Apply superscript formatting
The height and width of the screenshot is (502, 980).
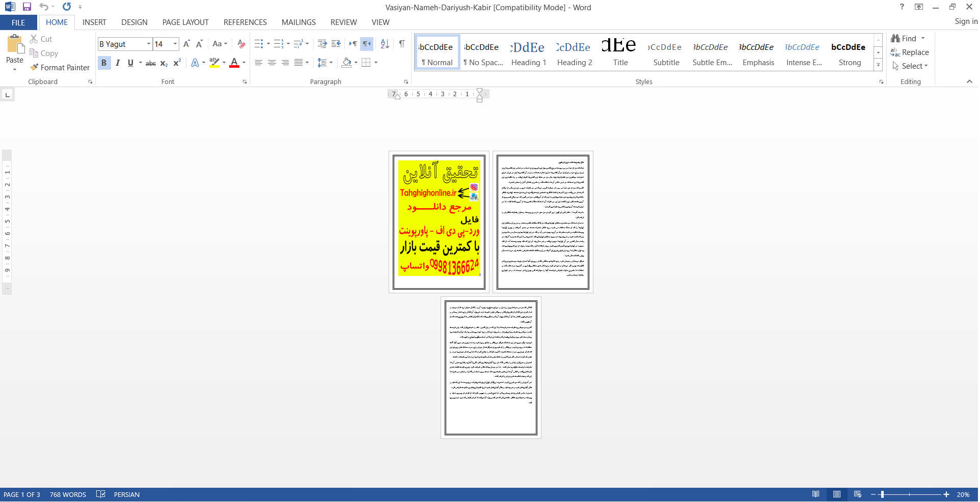[177, 63]
